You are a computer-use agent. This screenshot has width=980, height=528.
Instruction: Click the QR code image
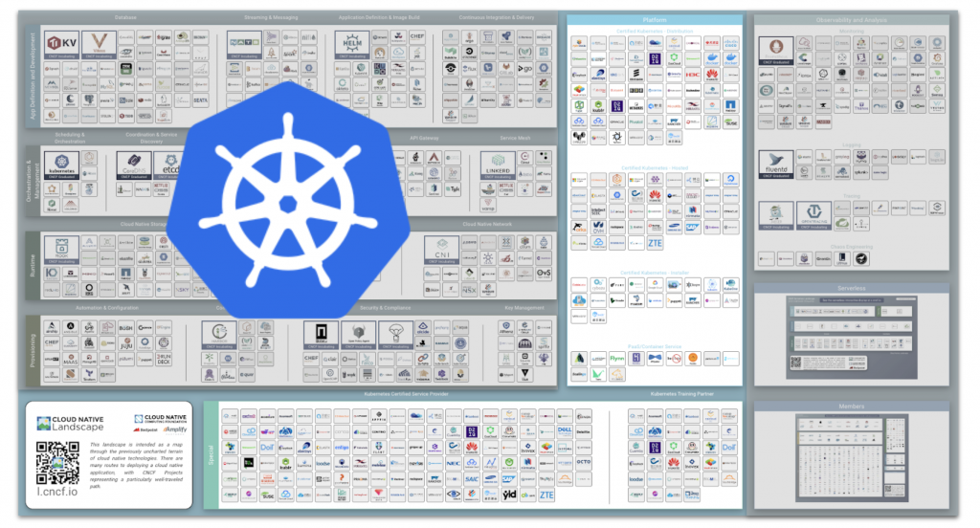pyautogui.click(x=56, y=463)
